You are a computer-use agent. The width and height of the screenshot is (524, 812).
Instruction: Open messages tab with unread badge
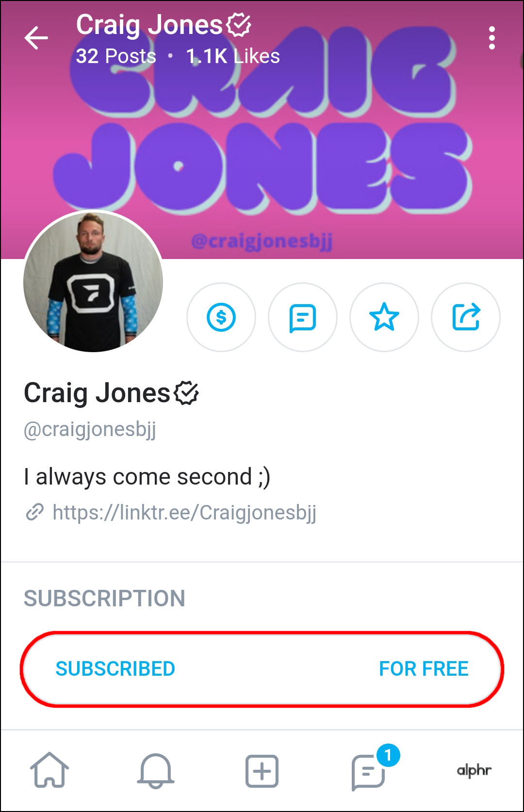click(369, 770)
